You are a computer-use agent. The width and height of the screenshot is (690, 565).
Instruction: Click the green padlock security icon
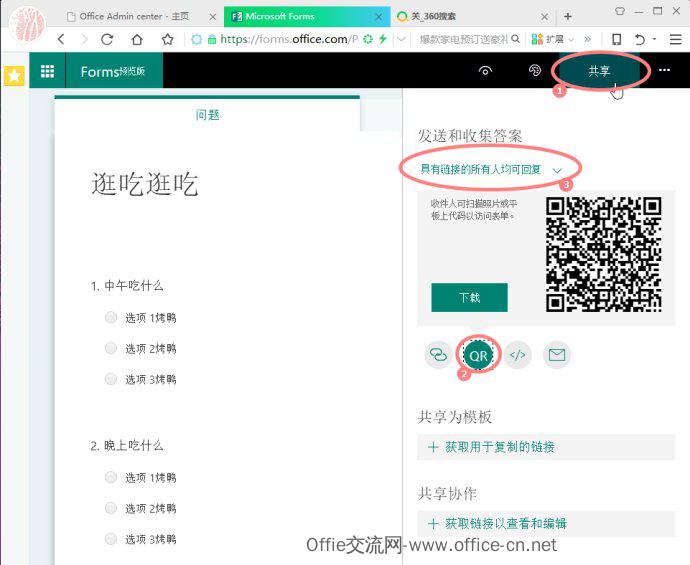click(x=212, y=40)
